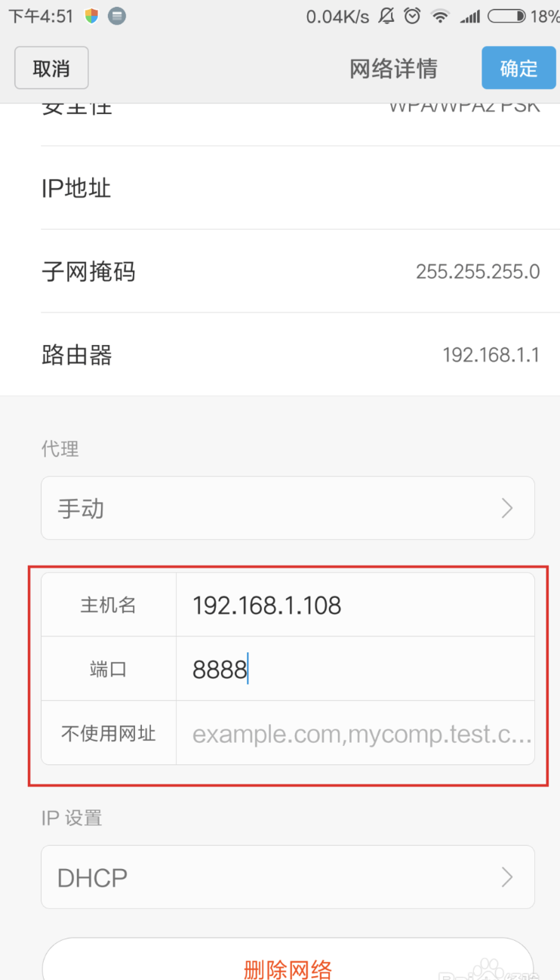Tap the 不使用网址 bypass addresses field
This screenshot has height=980, width=560.
tap(355, 733)
